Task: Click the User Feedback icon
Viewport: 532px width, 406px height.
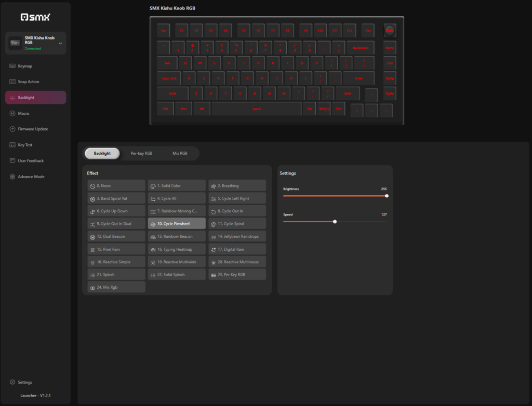Action: click(x=12, y=161)
